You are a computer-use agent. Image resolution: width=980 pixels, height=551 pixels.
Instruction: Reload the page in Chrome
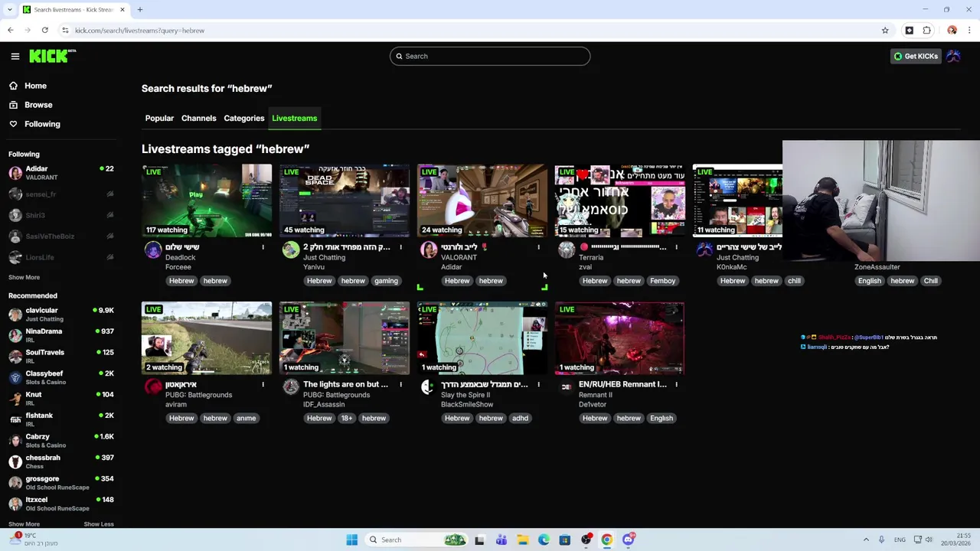click(45, 31)
